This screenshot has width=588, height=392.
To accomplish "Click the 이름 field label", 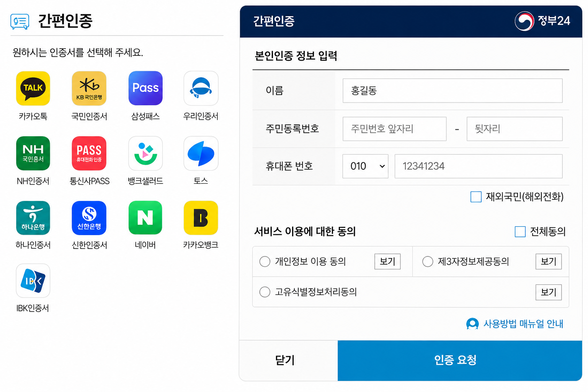I will coord(274,91).
